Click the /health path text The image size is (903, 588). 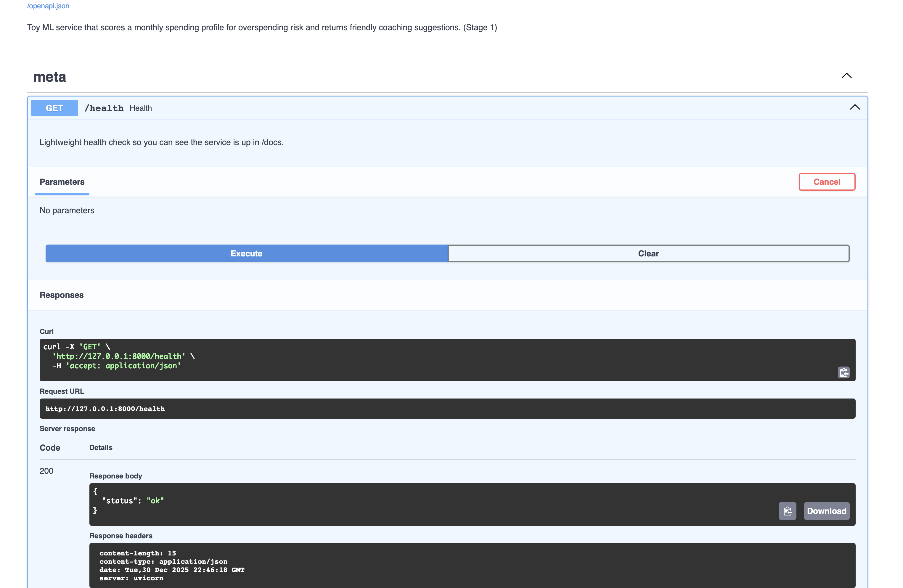click(104, 108)
